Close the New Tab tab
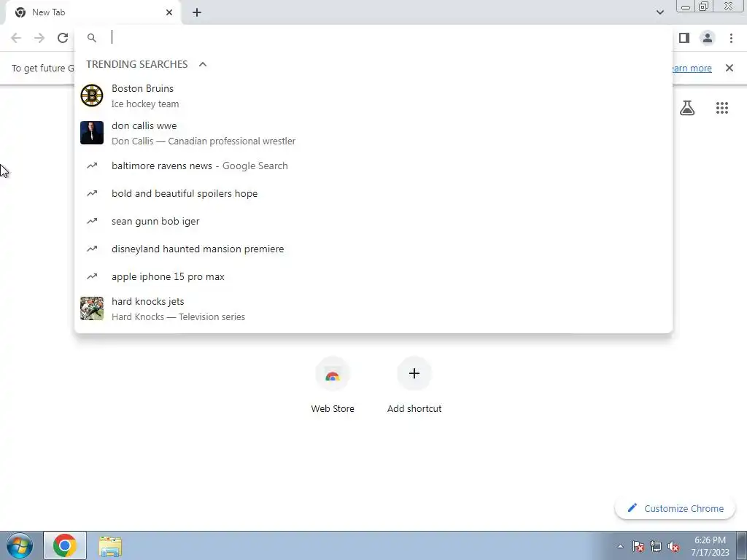This screenshot has width=747, height=560. 169,12
